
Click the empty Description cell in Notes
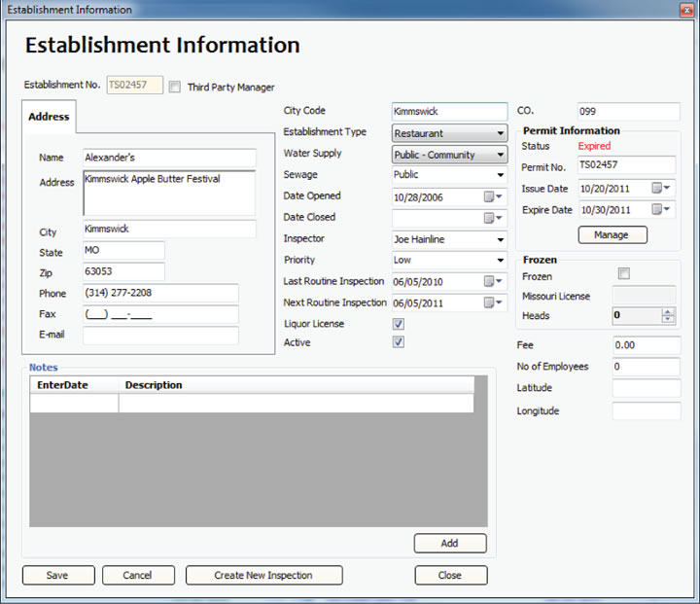click(297, 403)
